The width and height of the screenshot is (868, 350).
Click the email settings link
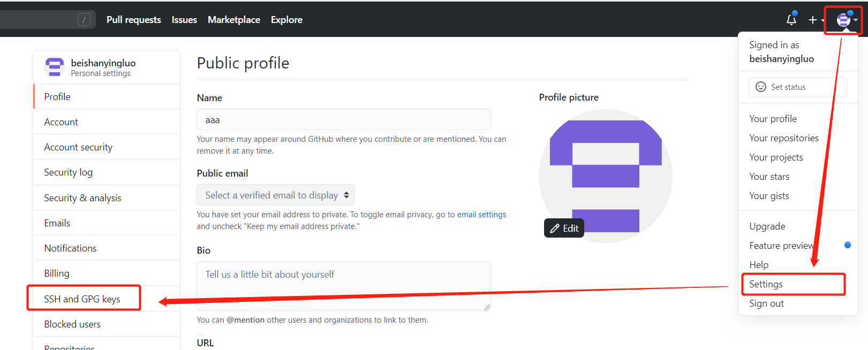coord(481,215)
